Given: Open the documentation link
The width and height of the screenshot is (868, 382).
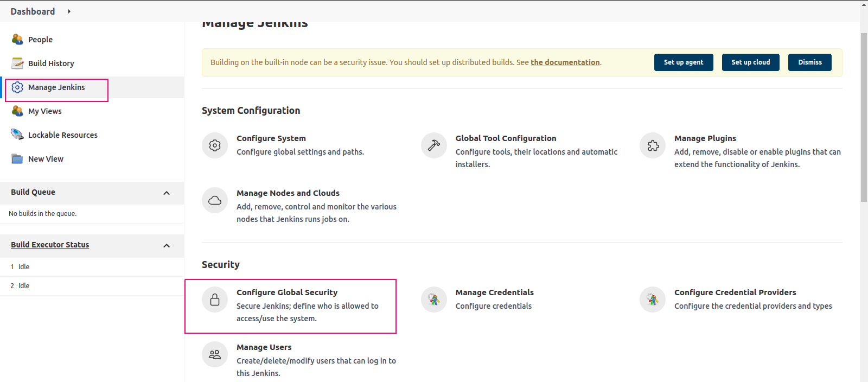Looking at the screenshot, I should pos(565,62).
